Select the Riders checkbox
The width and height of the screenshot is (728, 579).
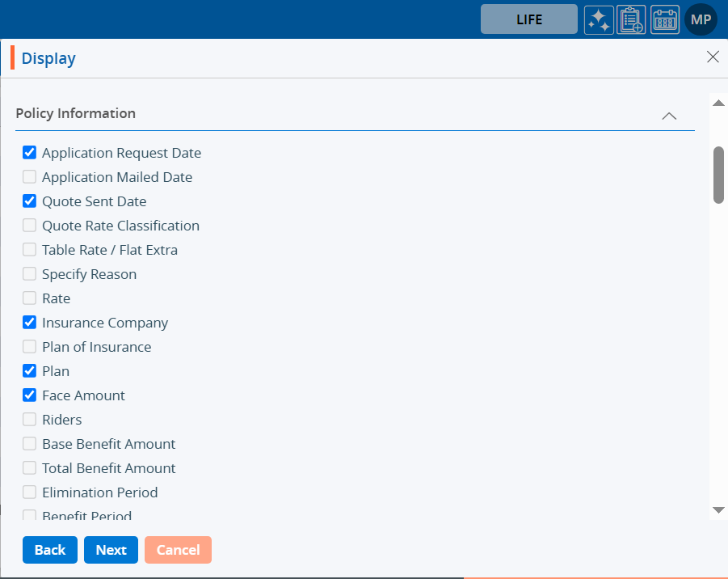pyautogui.click(x=29, y=420)
